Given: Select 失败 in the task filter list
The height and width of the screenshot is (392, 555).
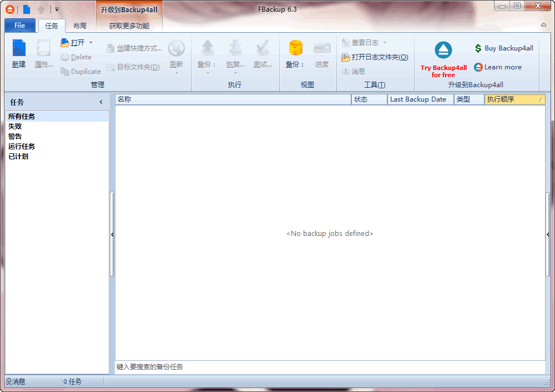Looking at the screenshot, I should 15,127.
